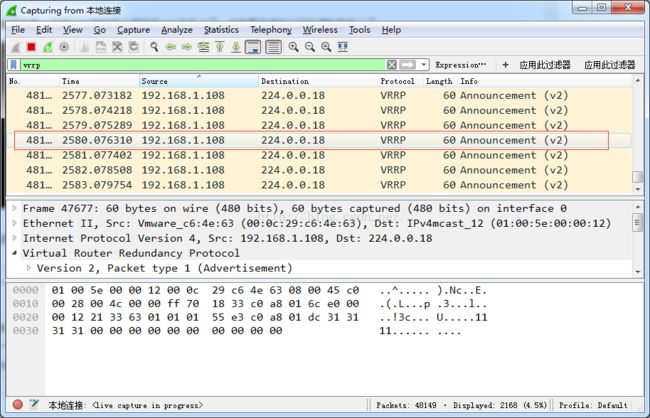Zoom in the packet text
The height and width of the screenshot is (418, 650).
(x=293, y=47)
